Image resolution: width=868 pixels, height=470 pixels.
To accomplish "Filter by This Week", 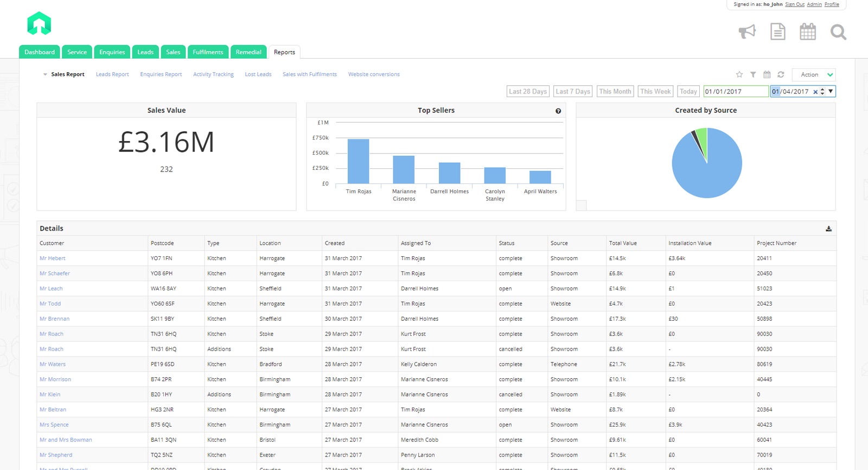I will click(x=655, y=91).
